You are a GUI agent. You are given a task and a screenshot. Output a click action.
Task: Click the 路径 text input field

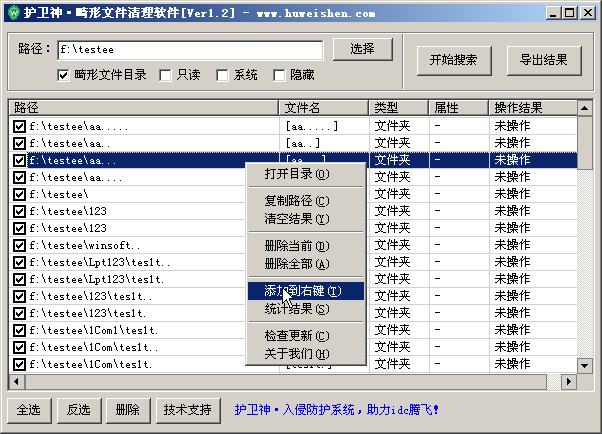click(x=189, y=49)
